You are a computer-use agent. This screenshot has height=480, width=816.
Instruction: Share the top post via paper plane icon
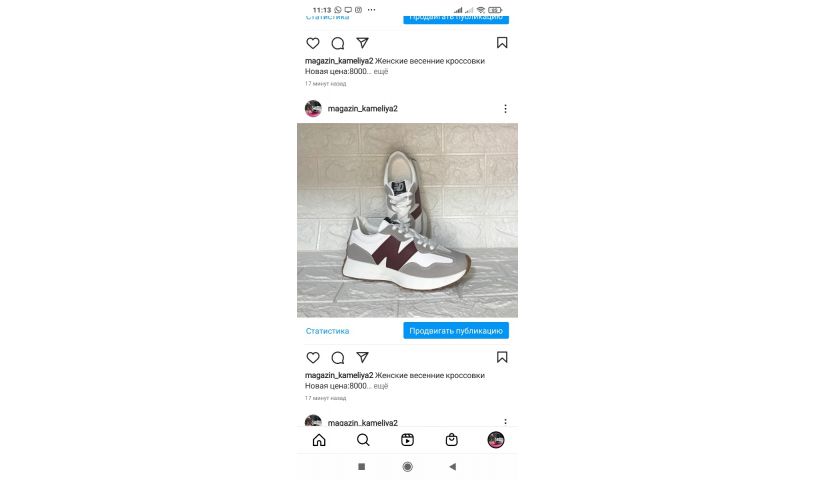pos(363,43)
